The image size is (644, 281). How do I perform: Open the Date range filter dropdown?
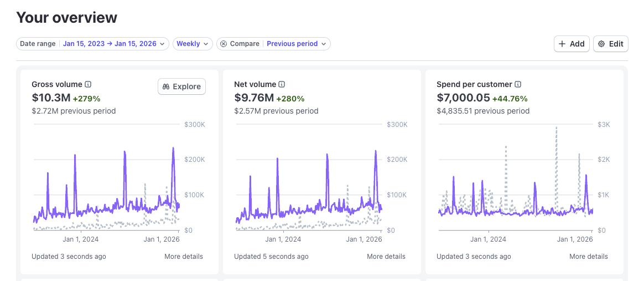pos(92,44)
